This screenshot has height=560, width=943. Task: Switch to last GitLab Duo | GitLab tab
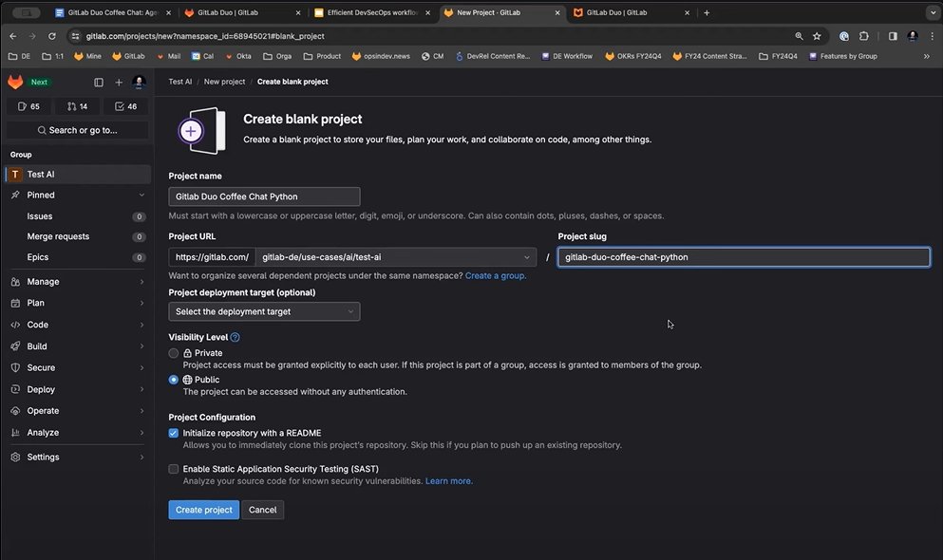(632, 12)
